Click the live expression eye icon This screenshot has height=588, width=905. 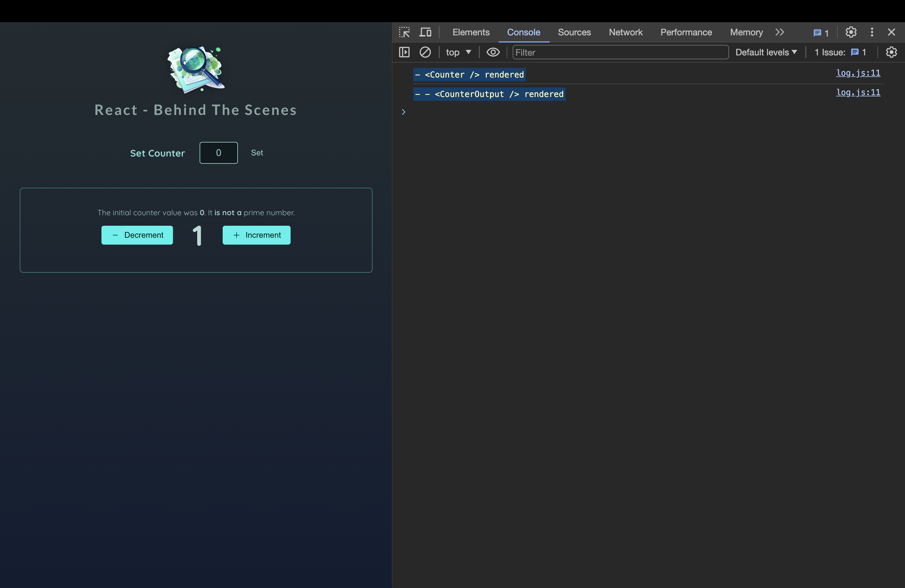pyautogui.click(x=493, y=52)
